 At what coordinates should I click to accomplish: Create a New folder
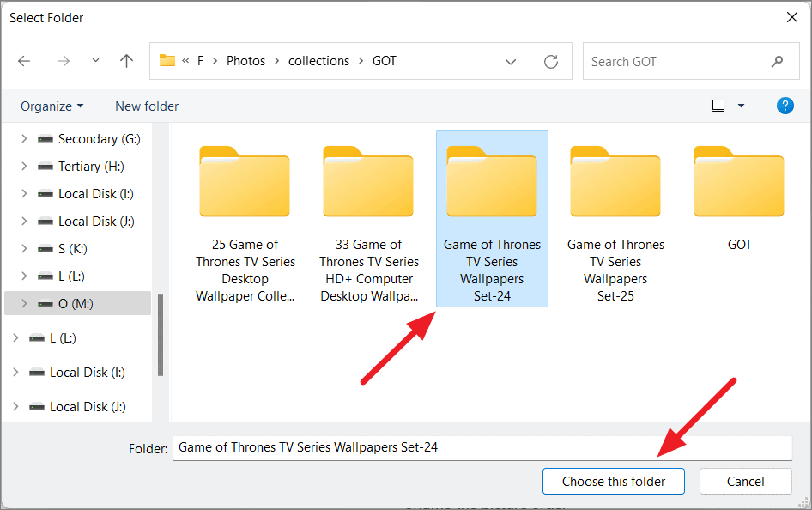pyautogui.click(x=147, y=106)
